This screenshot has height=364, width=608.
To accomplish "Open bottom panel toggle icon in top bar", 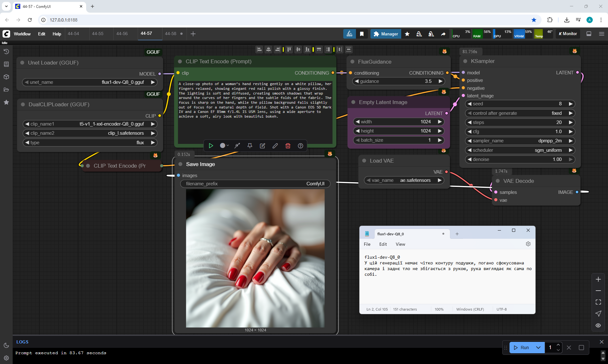I will [589, 34].
